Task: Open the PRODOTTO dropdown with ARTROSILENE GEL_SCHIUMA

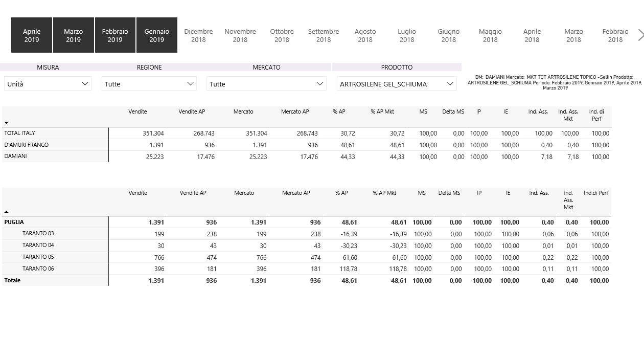Action: [397, 84]
